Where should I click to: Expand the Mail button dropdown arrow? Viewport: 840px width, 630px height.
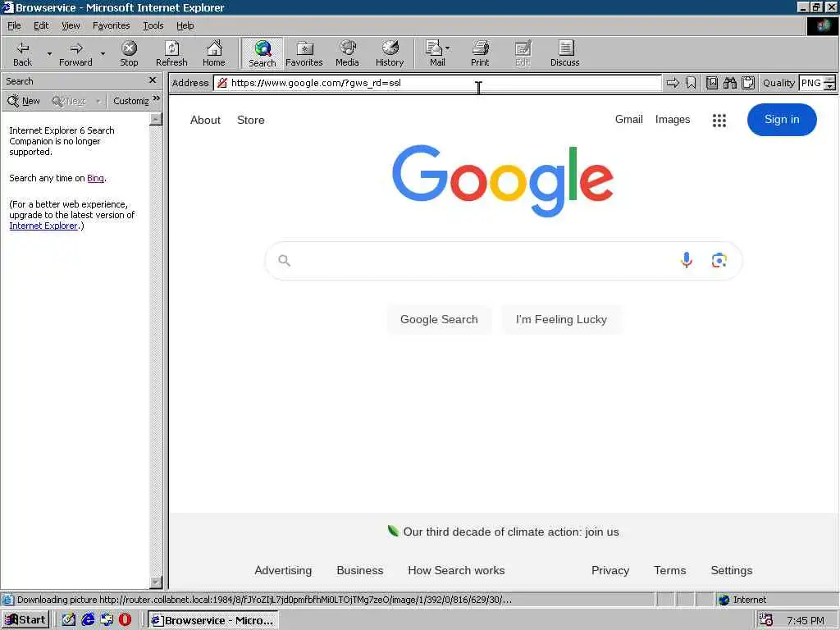coord(448,48)
